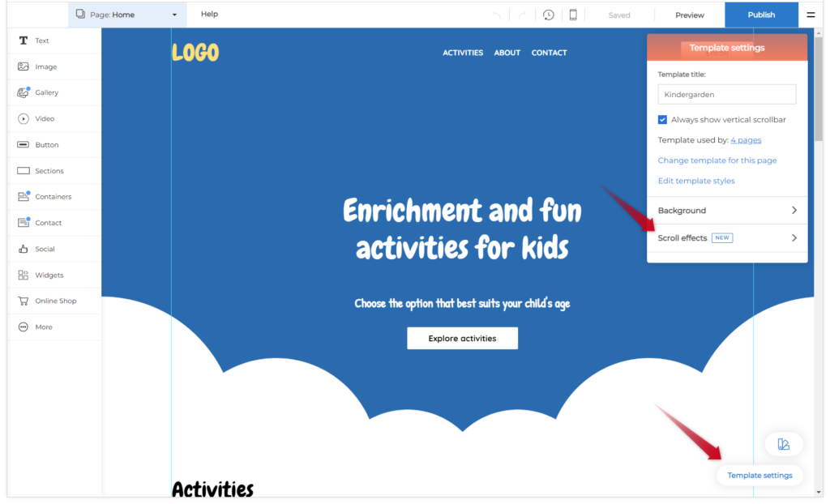The image size is (830, 504).
Task: Open the Help menu
Action: coord(209,15)
